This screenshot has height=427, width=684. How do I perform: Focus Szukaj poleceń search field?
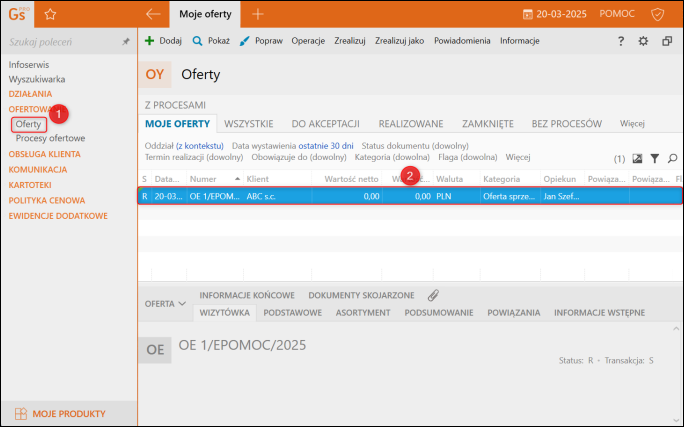[x=63, y=42]
